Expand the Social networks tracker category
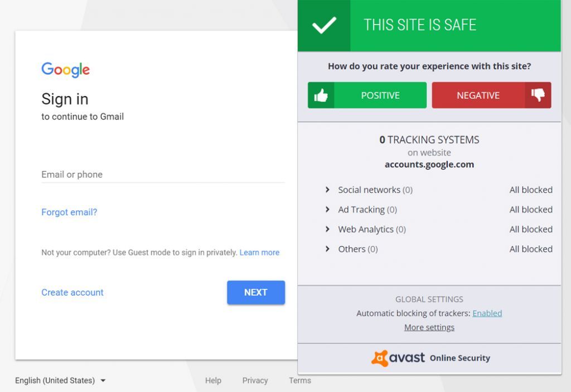This screenshot has width=571, height=392. (327, 190)
